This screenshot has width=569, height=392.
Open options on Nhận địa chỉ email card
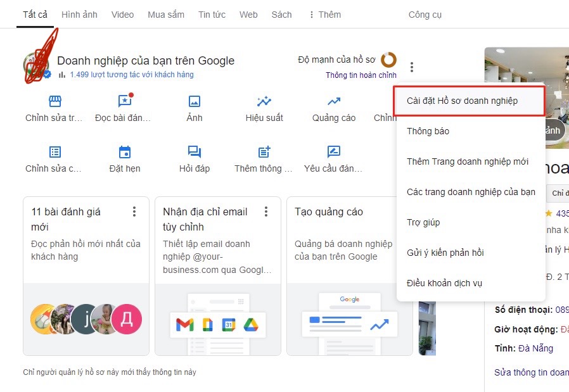tap(266, 212)
